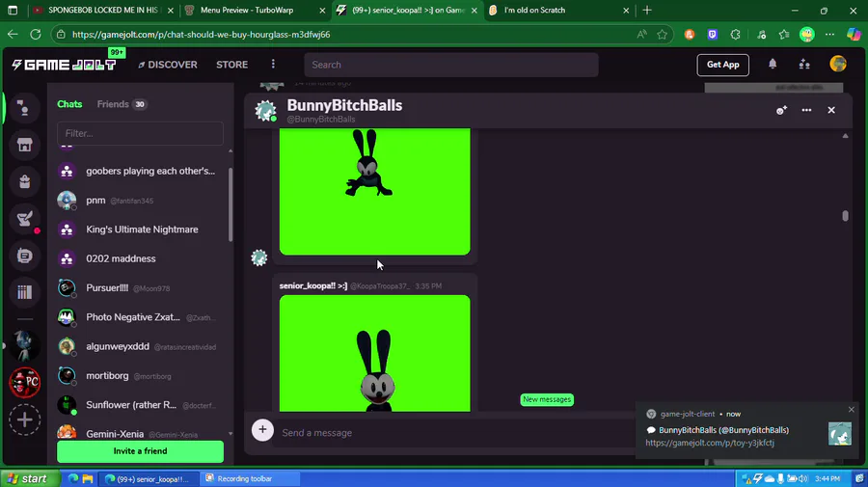Image resolution: width=868 pixels, height=487 pixels.
Task: Switch to the Menu Preview - TurboWarp tab
Action: click(x=255, y=10)
